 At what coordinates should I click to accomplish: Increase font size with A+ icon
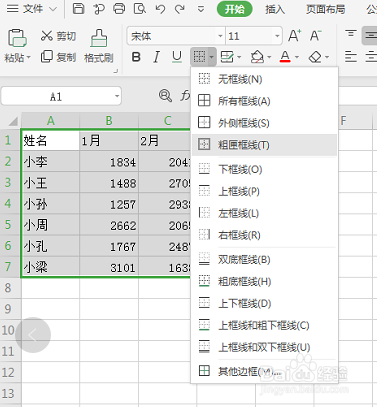(x=295, y=36)
